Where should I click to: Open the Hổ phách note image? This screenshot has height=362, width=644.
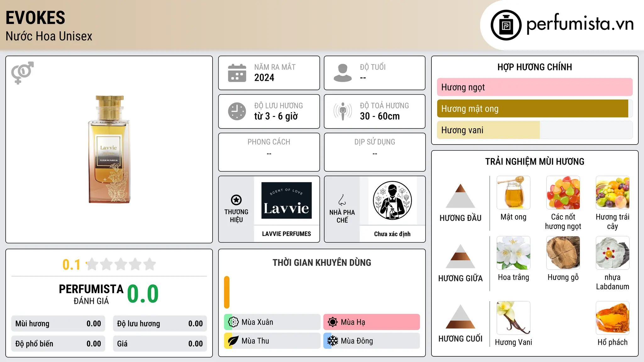click(x=613, y=318)
